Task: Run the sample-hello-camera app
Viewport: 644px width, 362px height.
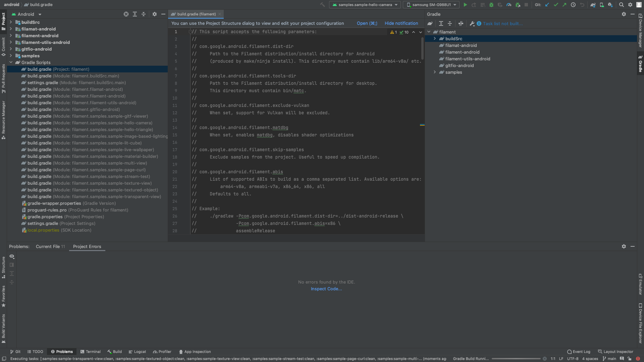Action: pos(466,5)
